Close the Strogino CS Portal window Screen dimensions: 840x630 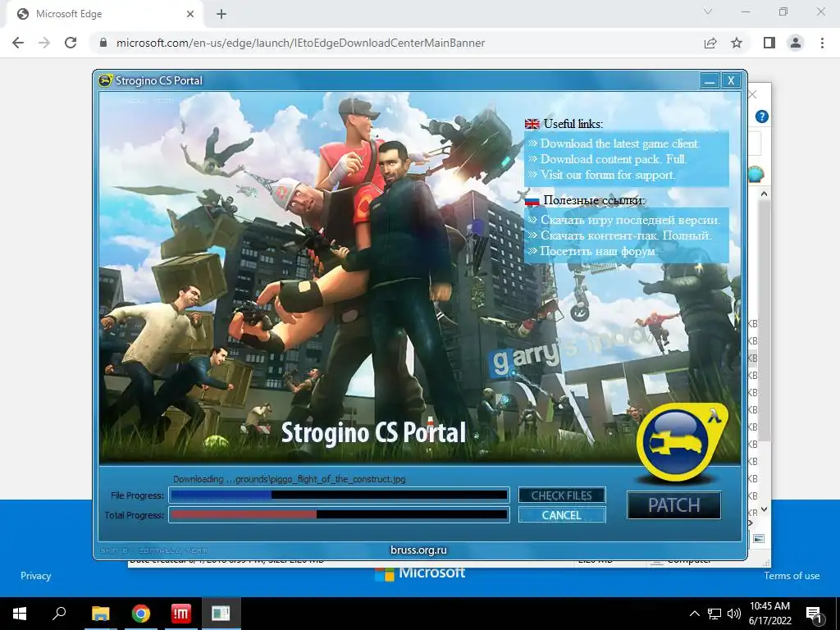pos(731,81)
